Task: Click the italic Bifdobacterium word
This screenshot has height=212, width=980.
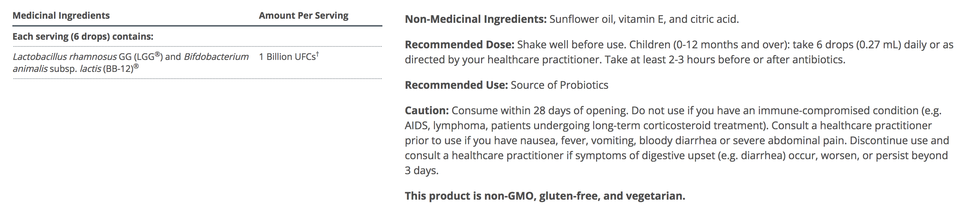Action: point(216,57)
